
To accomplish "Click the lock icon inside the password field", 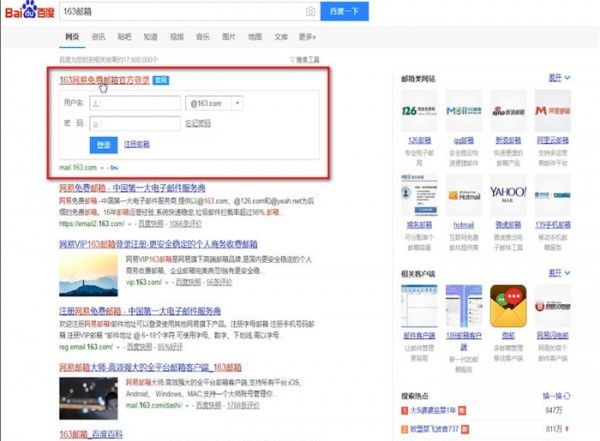I will 96,124.
